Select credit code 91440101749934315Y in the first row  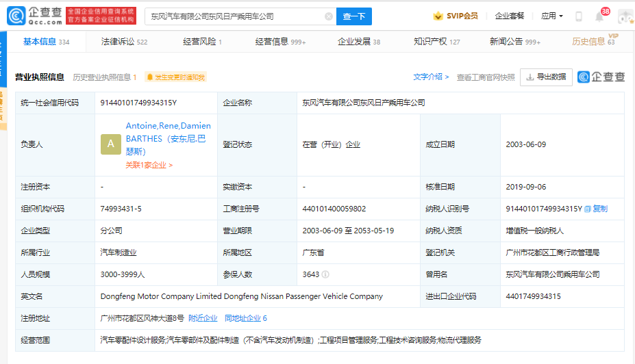(138, 103)
